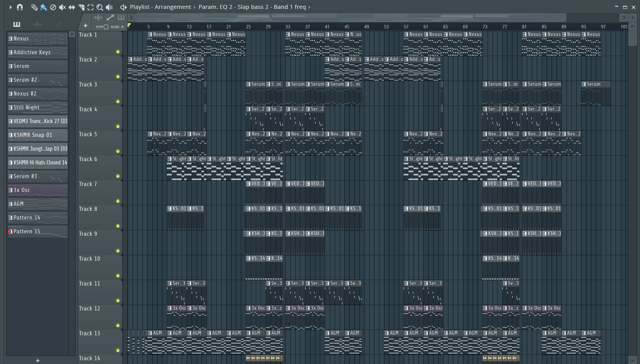The height and width of the screenshot is (364, 640).
Task: Mute Track 9 with its green light
Action: (x=118, y=251)
